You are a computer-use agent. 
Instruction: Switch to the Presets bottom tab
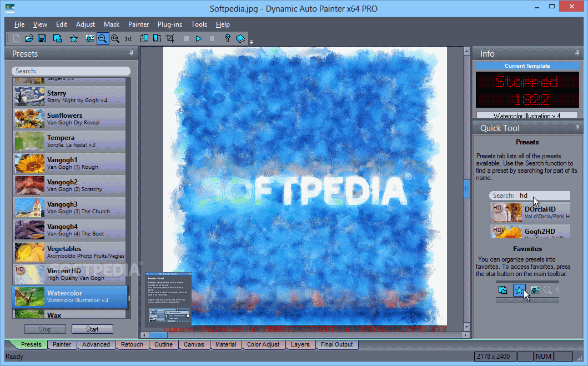(x=31, y=344)
